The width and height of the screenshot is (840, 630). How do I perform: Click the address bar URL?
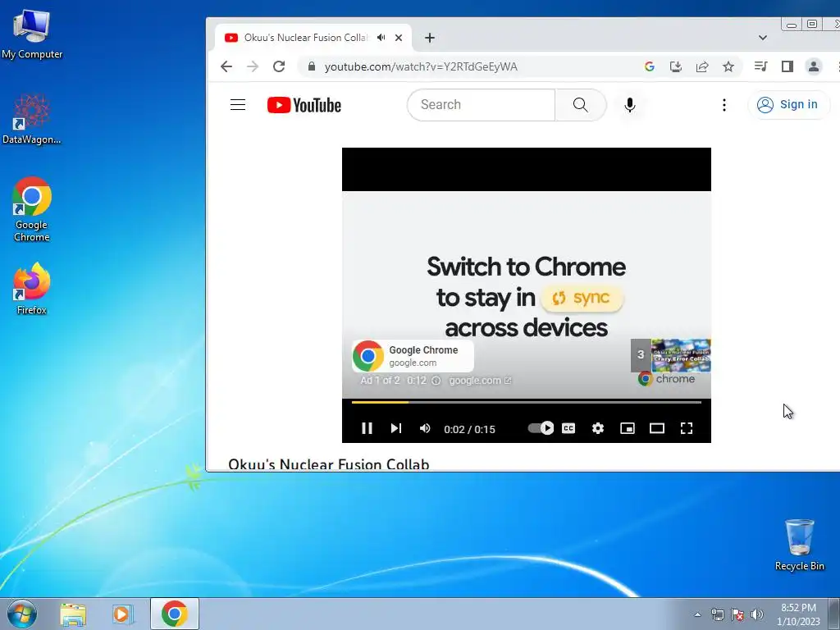421,66
